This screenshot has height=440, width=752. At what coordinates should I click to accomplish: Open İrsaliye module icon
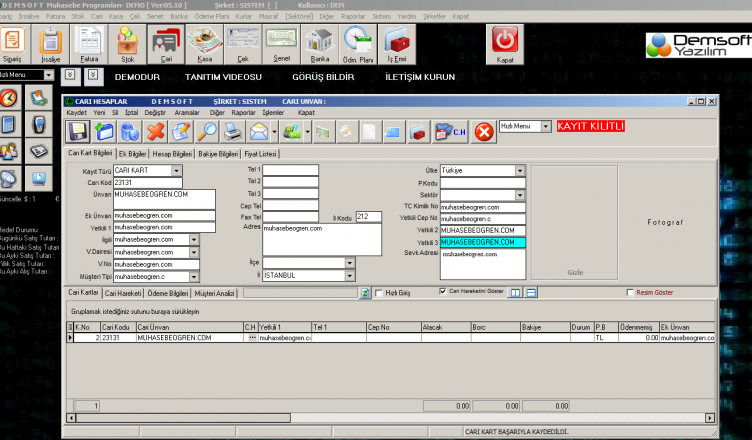(x=50, y=45)
